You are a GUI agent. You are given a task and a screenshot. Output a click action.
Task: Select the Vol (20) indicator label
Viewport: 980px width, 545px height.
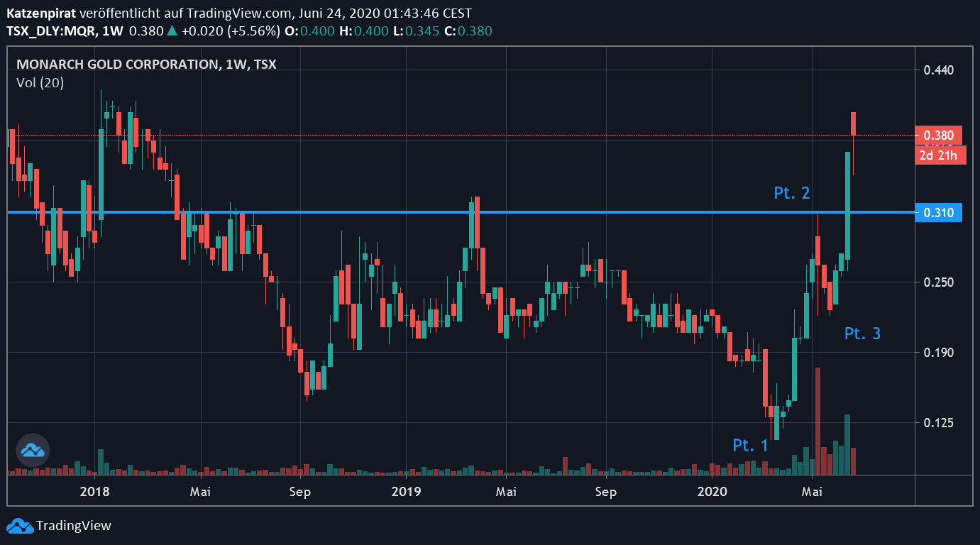[40, 83]
